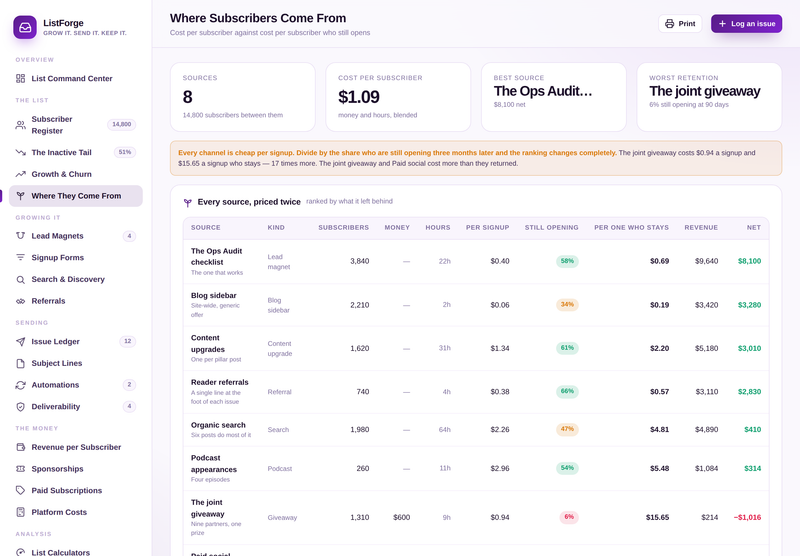Click the 12 badge on Issue Ledger

tap(128, 341)
